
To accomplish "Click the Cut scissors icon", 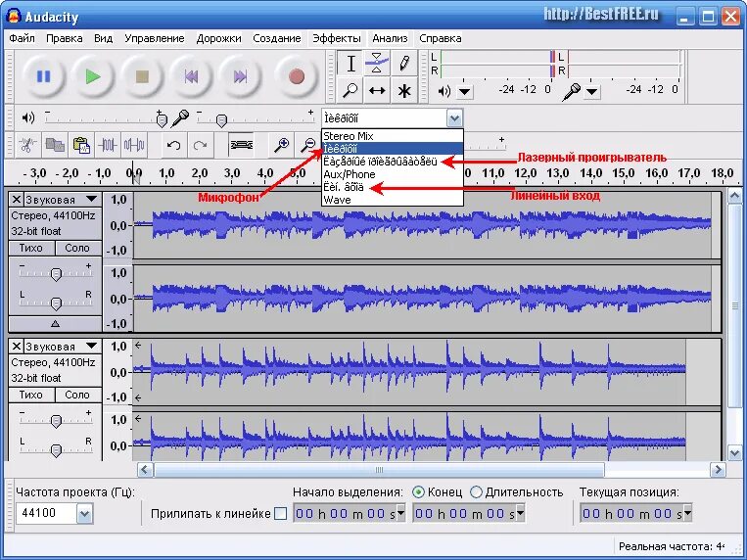I will [x=28, y=145].
